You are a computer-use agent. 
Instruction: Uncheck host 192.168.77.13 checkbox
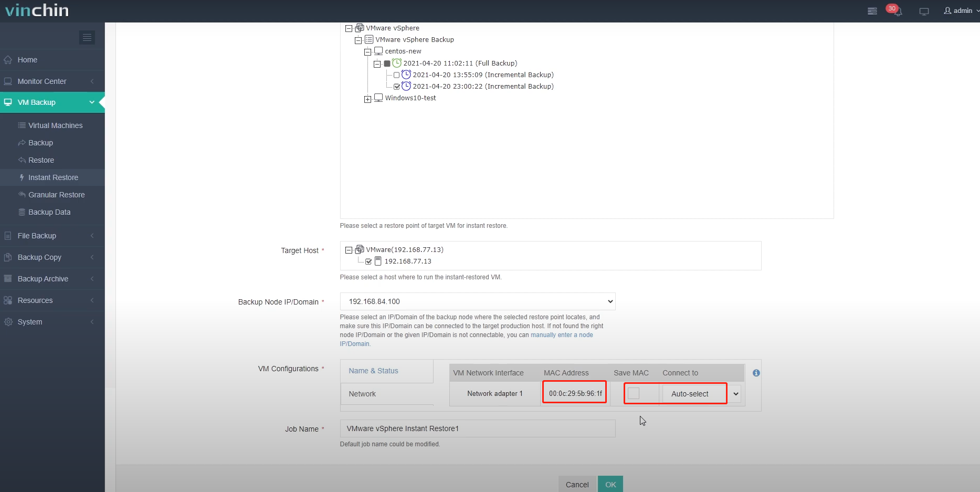pos(368,261)
